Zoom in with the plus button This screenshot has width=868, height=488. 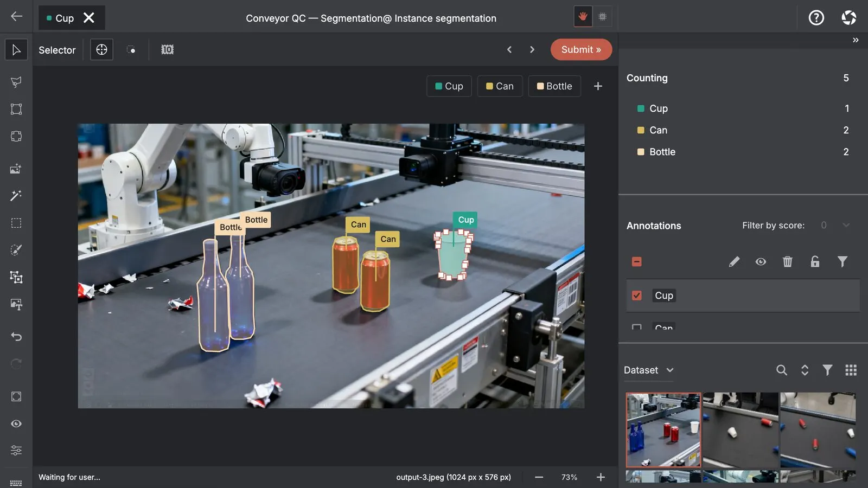tap(601, 477)
